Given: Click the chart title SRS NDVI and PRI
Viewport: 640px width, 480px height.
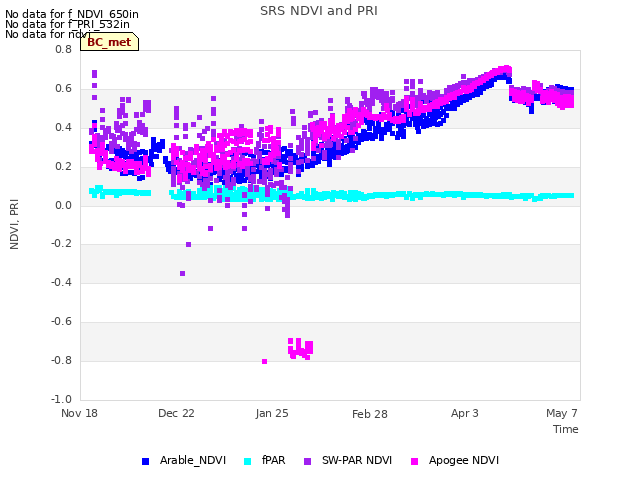Looking at the screenshot, I should coord(319,11).
